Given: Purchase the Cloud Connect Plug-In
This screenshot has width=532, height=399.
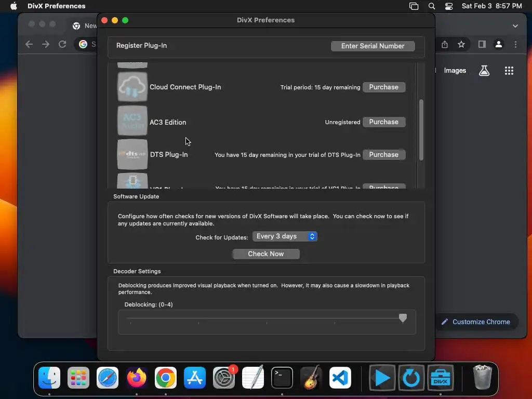Looking at the screenshot, I should (x=384, y=87).
